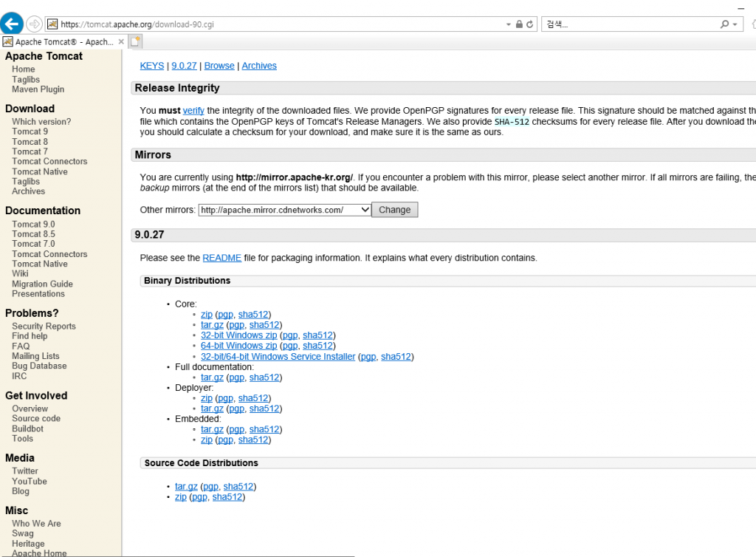This screenshot has width=756, height=557.
Task: Open Wiki sidebar link
Action: click(20, 273)
